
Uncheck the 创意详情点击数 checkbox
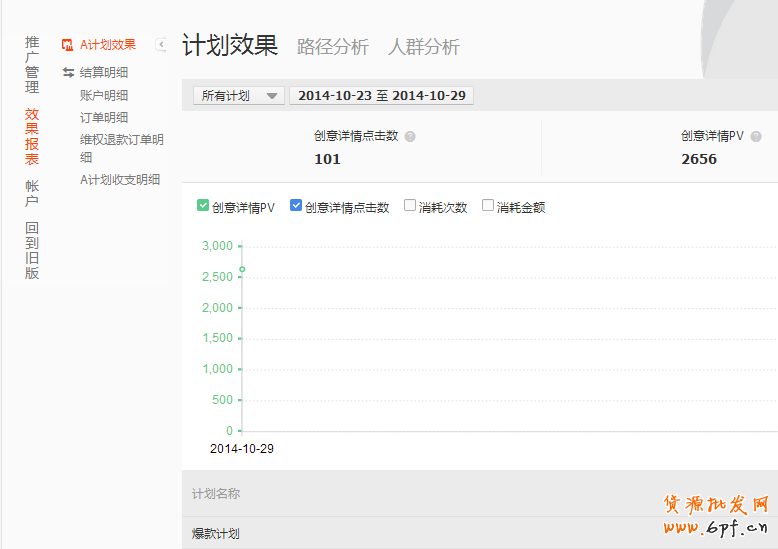[296, 206]
